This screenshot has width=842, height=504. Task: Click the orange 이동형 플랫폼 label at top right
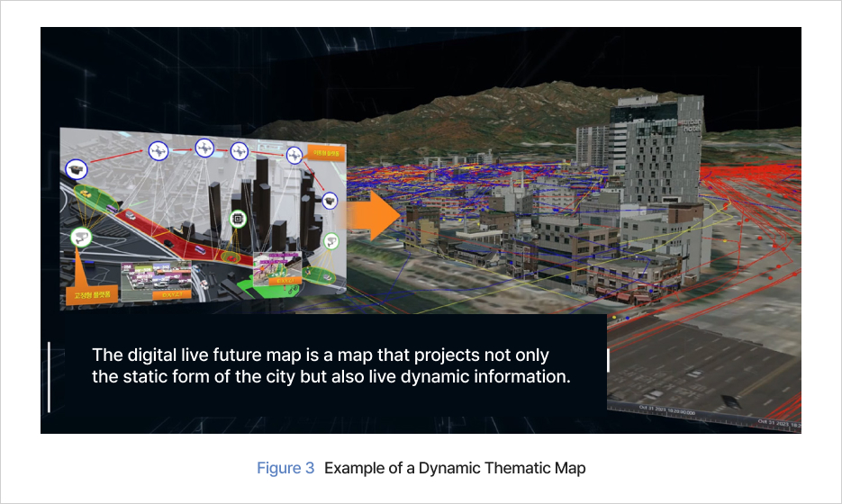coord(323,152)
